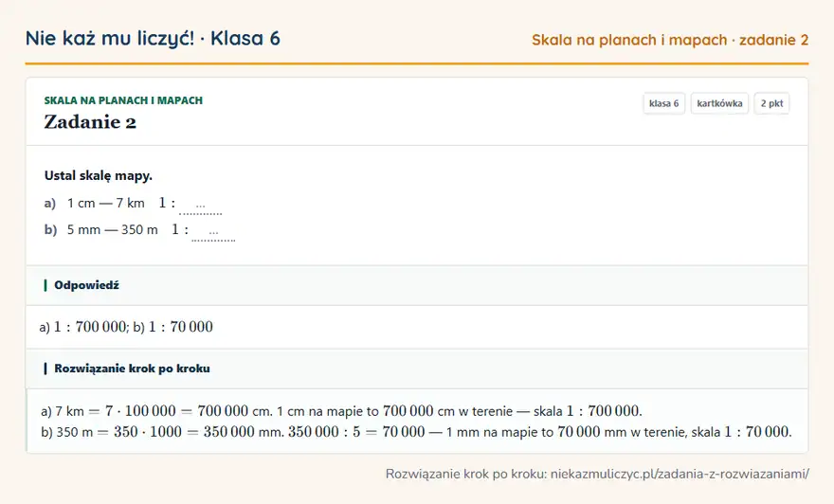Click the 'Nie każ mu liczyć! · Klasa 6' title
The image size is (834, 504).
pyautogui.click(x=153, y=39)
